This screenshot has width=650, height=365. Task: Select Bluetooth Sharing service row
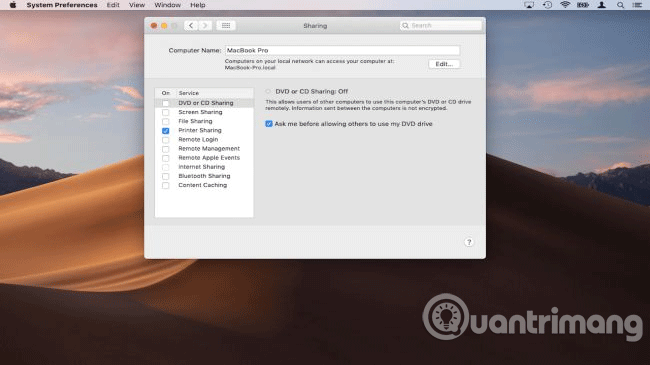tap(204, 176)
